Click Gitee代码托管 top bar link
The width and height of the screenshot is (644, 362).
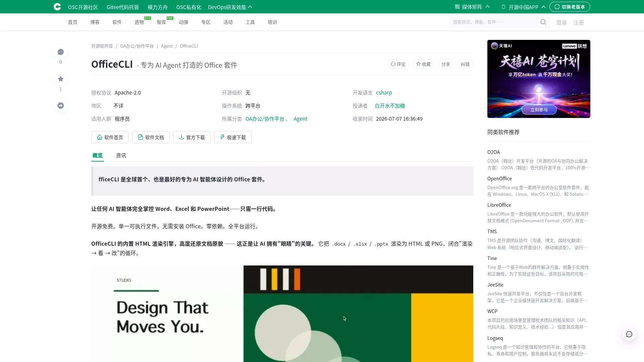123,7
